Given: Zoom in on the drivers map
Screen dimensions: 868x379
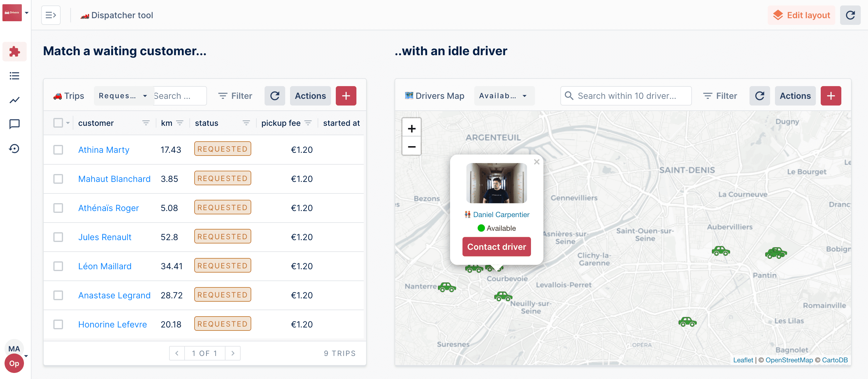Looking at the screenshot, I should [x=412, y=129].
